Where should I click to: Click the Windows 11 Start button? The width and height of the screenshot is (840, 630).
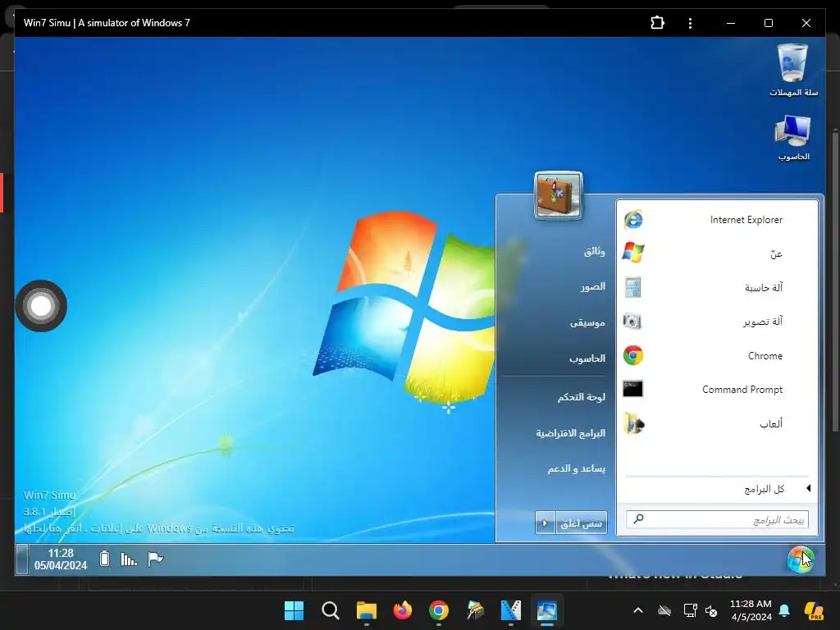(294, 610)
